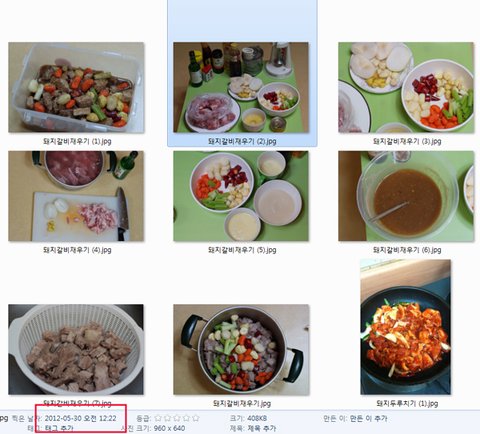The height and width of the screenshot is (434, 480).
Task: Click the 태그 추가 tag field
Action: tap(59, 428)
